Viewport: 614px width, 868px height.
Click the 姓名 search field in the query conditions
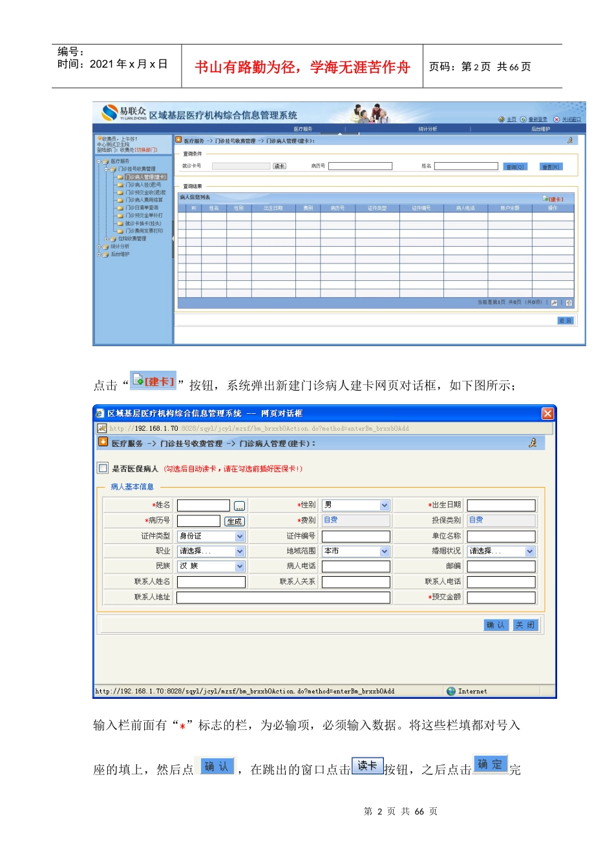[466, 166]
